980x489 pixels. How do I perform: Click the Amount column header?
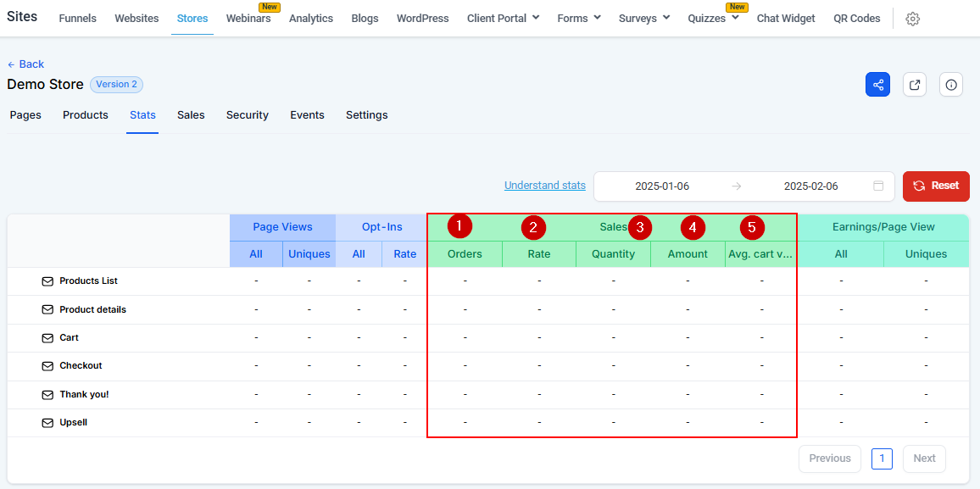click(688, 254)
